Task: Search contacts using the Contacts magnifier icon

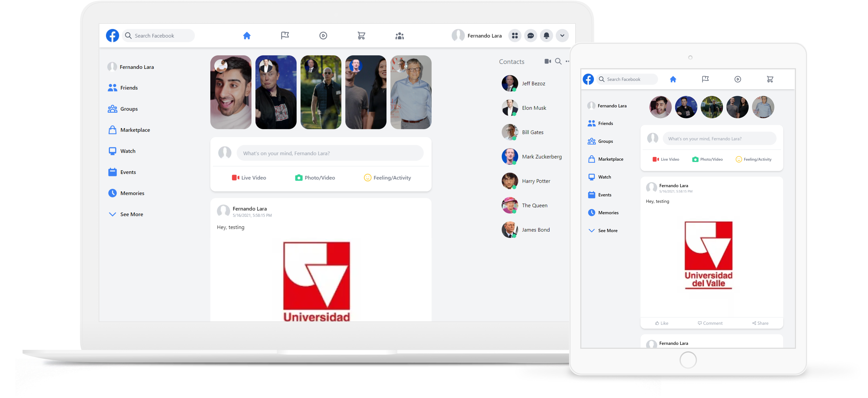Action: [x=558, y=61]
